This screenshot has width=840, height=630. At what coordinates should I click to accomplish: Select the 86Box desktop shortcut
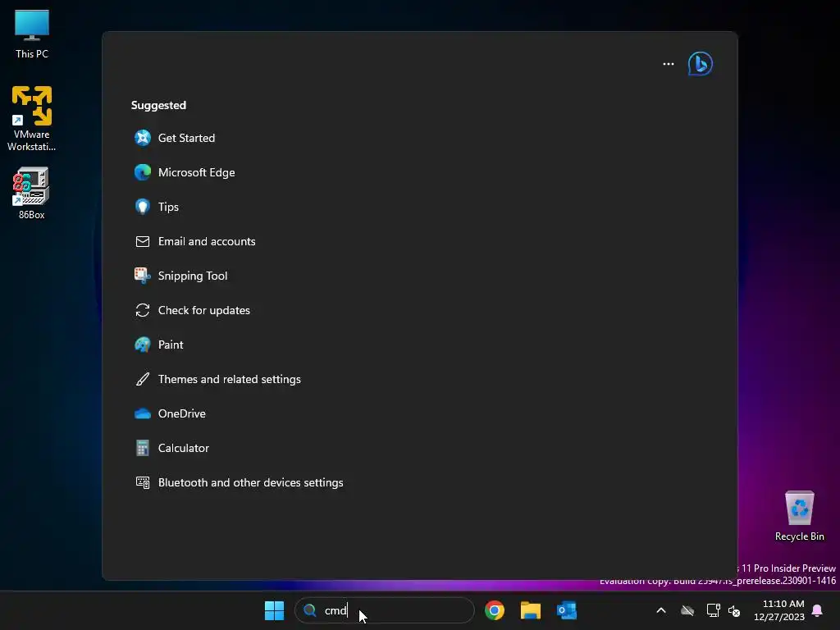pyautogui.click(x=32, y=194)
